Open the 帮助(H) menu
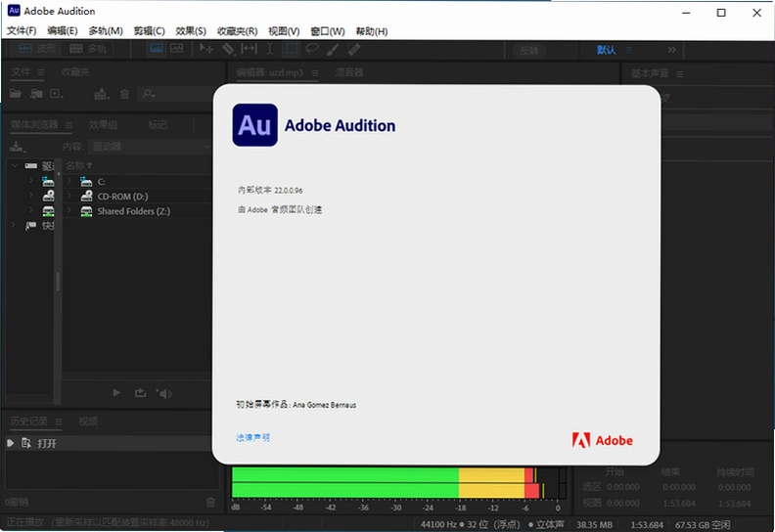775x532 pixels. pyautogui.click(x=372, y=31)
